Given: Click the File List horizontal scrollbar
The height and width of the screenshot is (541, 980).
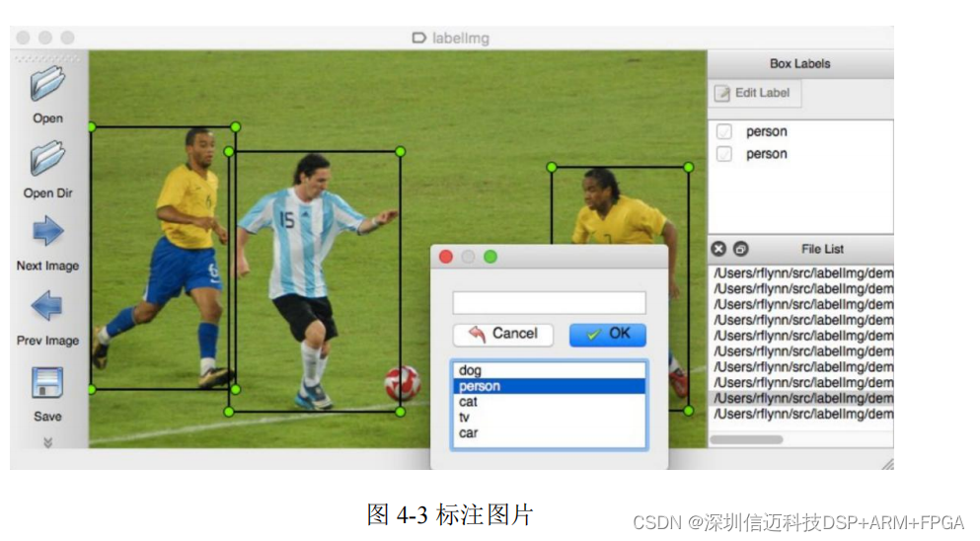Looking at the screenshot, I should pos(746,439).
